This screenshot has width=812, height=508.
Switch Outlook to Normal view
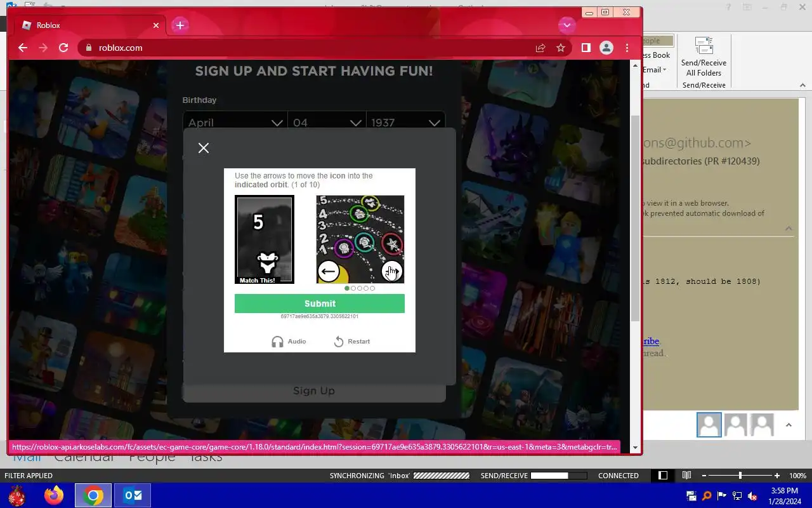pos(663,476)
